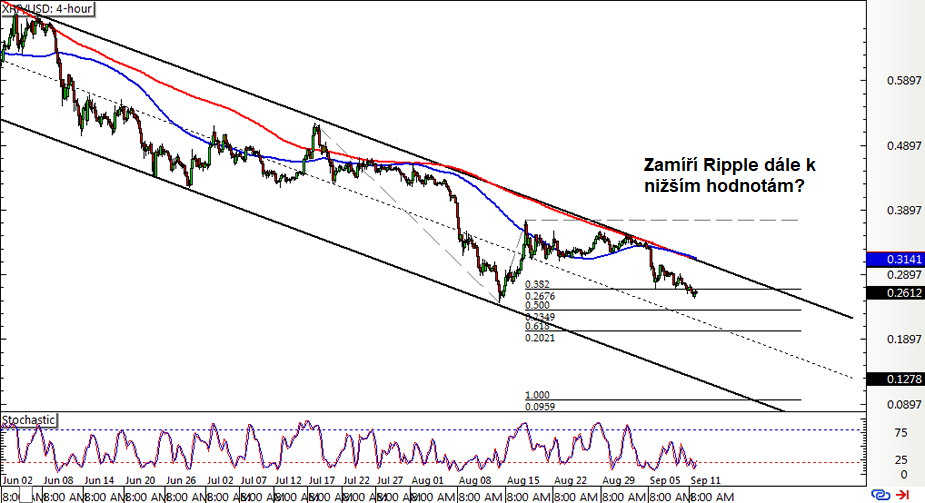
Task: Click the blue chain-link icon
Action: pos(880,494)
